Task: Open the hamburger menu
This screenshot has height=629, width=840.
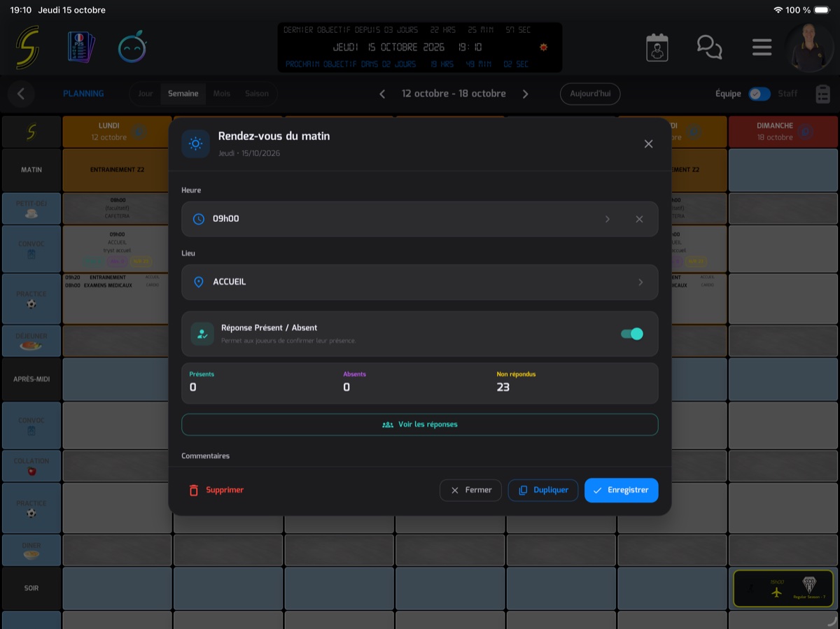Action: [762, 48]
